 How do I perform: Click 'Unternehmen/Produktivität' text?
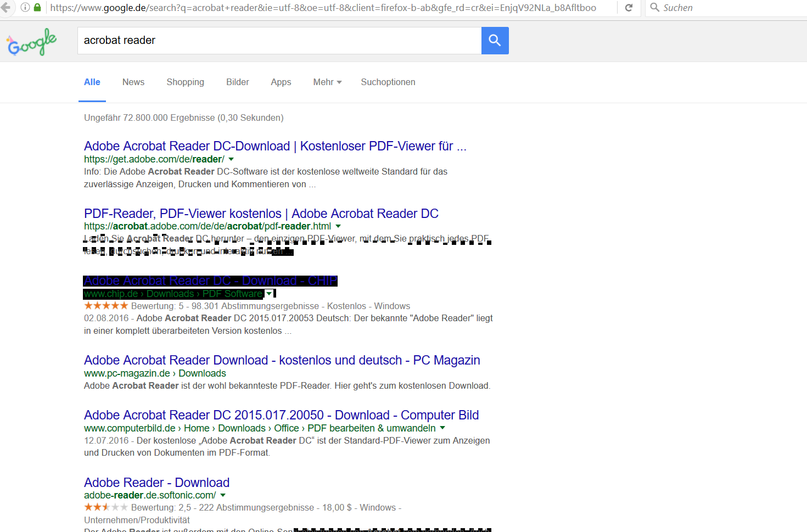[x=137, y=520]
